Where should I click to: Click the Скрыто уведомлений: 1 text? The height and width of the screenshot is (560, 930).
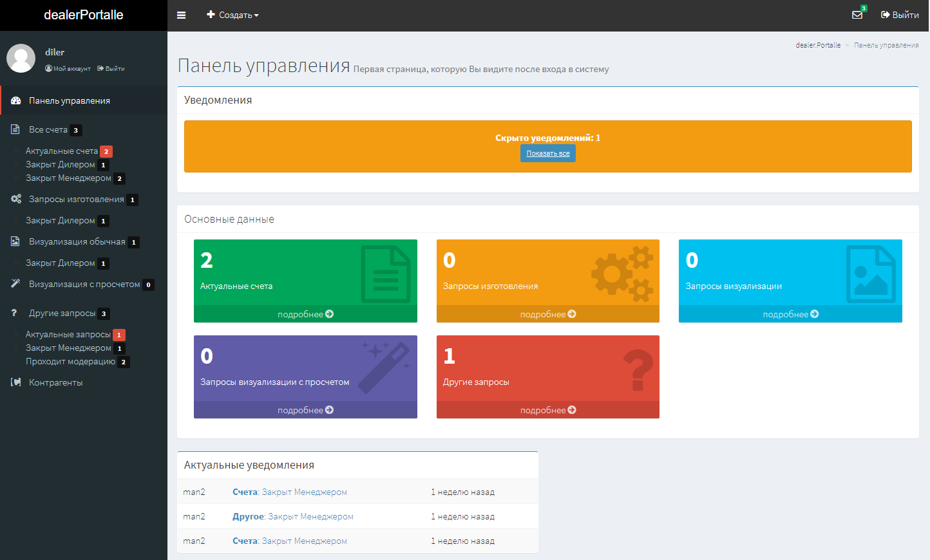(x=548, y=138)
